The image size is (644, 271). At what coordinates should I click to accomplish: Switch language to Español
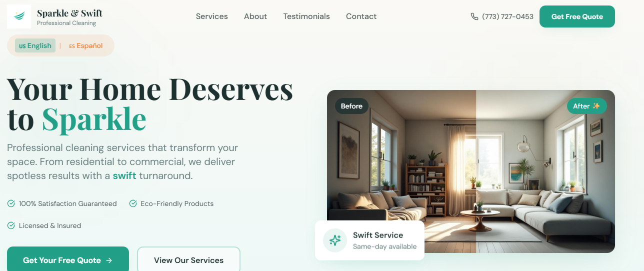(x=86, y=45)
